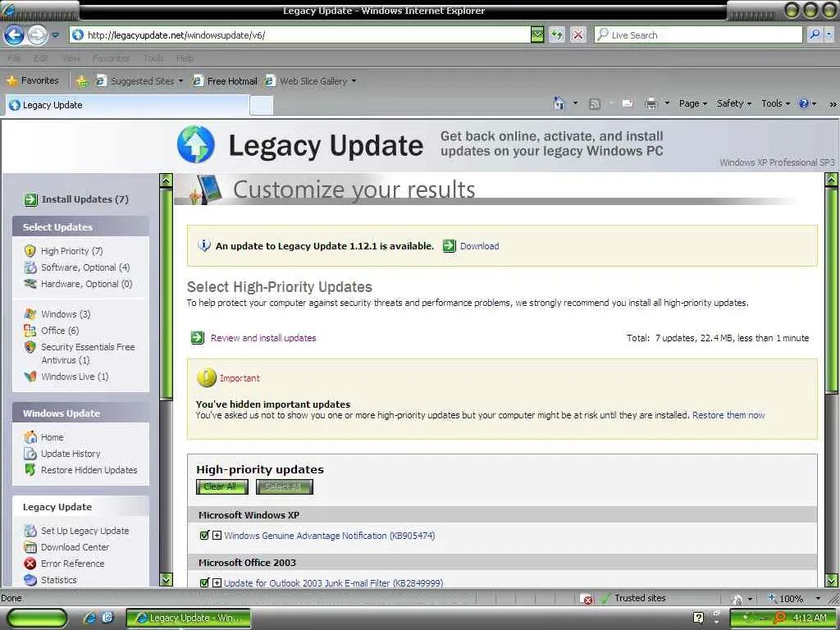Click the Refresh page icon

point(557,34)
